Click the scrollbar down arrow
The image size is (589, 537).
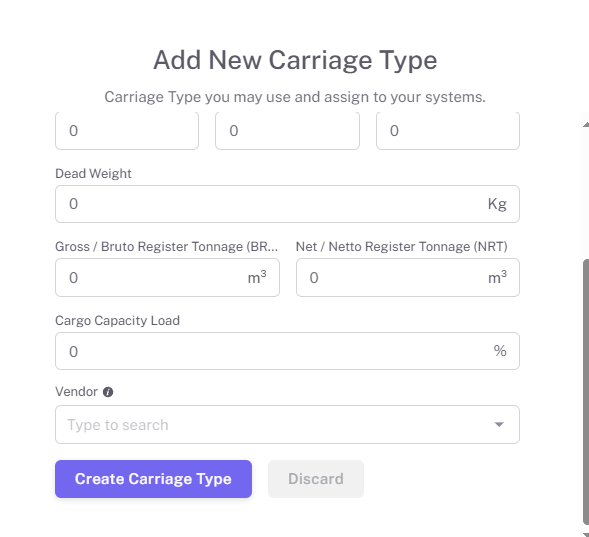[x=586, y=534]
